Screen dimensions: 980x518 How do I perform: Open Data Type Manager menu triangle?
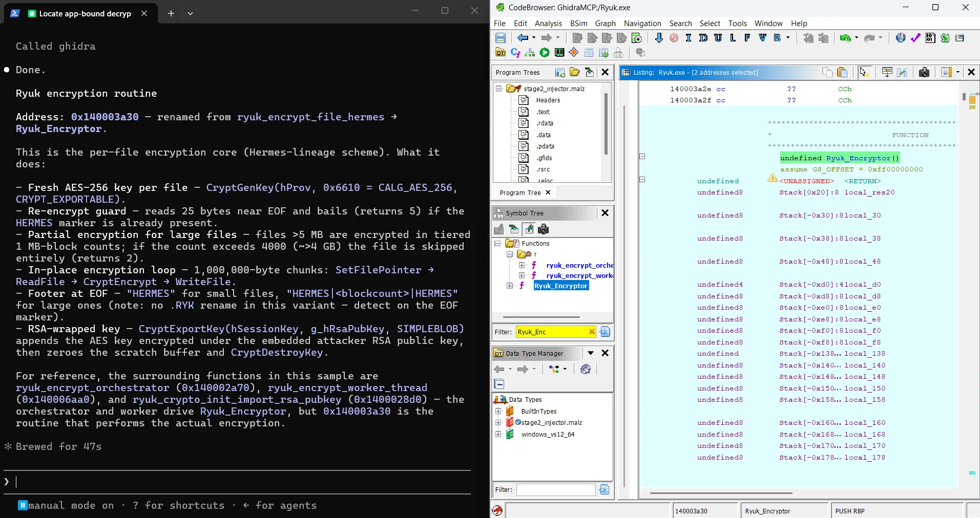click(591, 353)
